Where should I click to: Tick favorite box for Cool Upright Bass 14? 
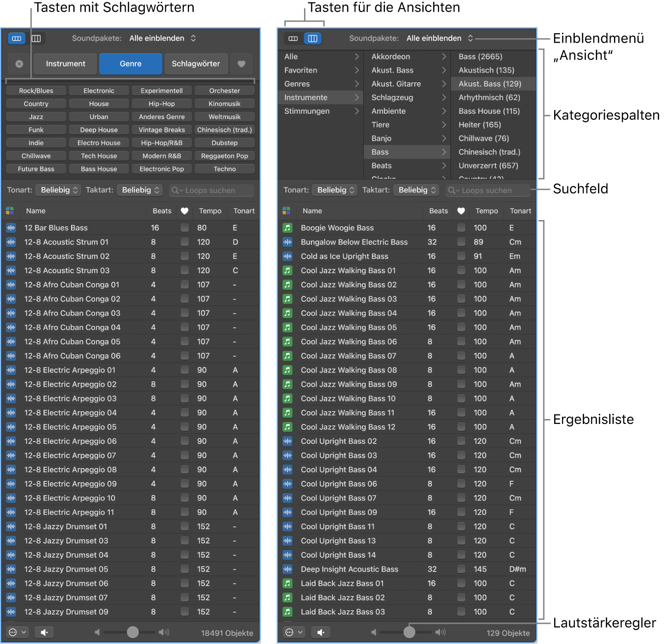click(x=461, y=554)
